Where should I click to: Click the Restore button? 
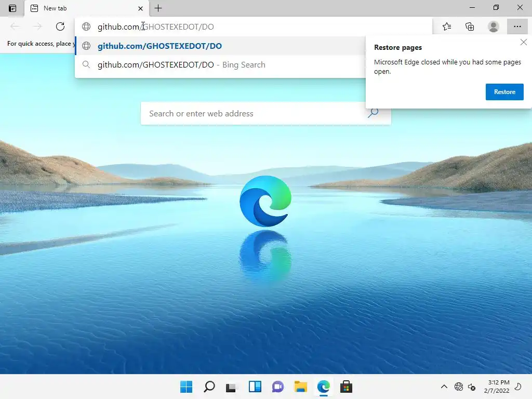click(x=504, y=92)
